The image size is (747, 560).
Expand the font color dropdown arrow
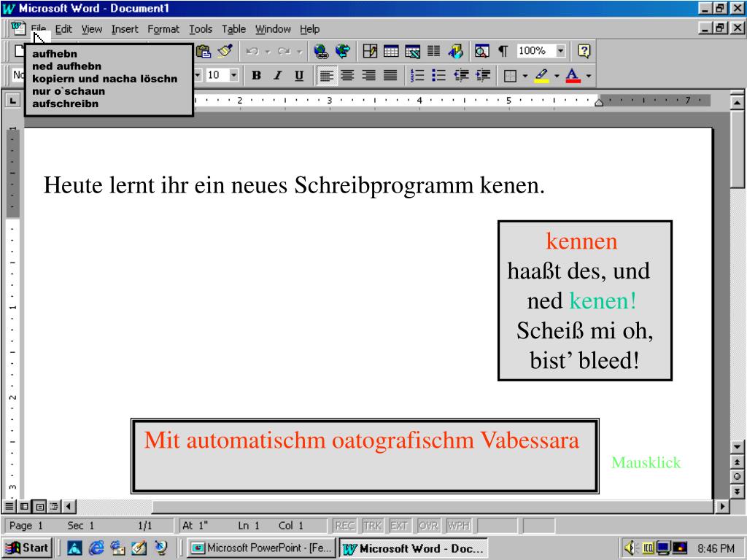589,76
